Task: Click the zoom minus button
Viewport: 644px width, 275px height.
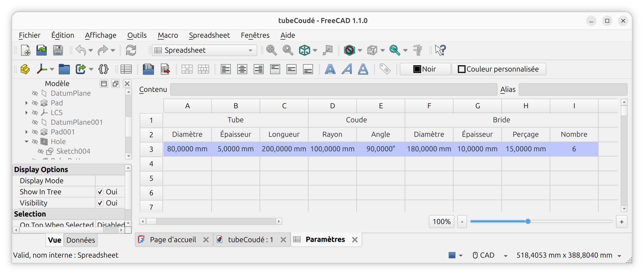Action: click(x=462, y=222)
